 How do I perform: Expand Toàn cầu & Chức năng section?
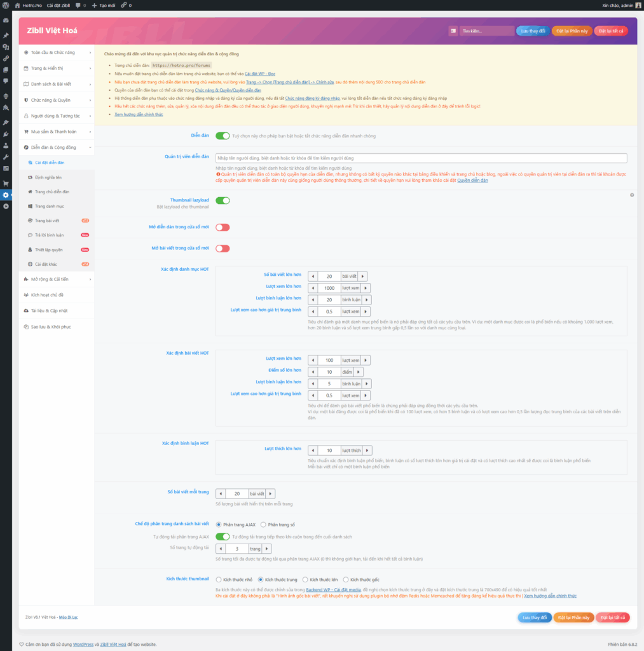tap(57, 52)
